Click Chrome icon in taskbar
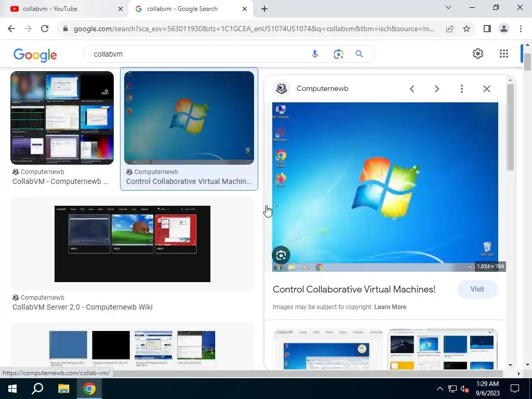Image resolution: width=532 pixels, height=399 pixels. 89,389
